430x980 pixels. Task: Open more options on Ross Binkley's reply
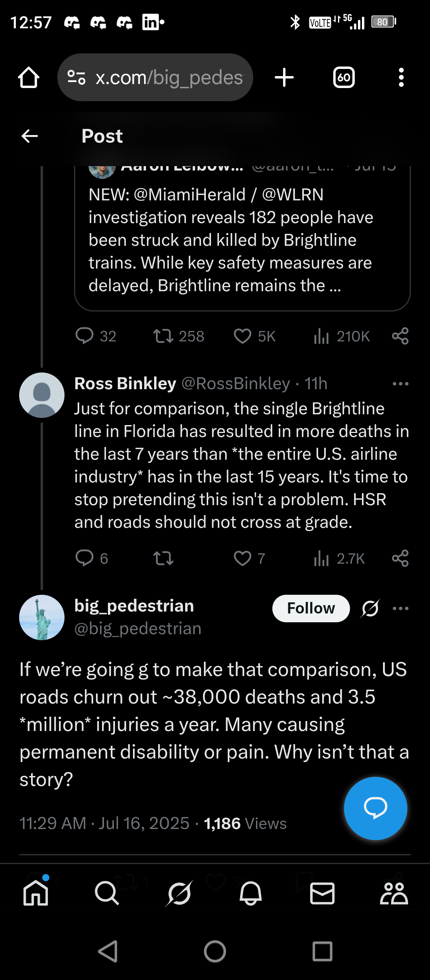(400, 384)
